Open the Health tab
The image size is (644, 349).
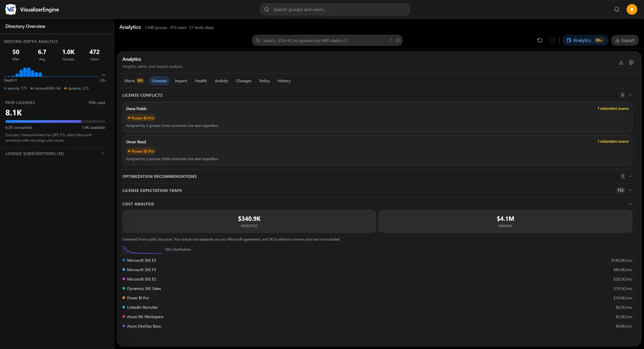pos(201,81)
